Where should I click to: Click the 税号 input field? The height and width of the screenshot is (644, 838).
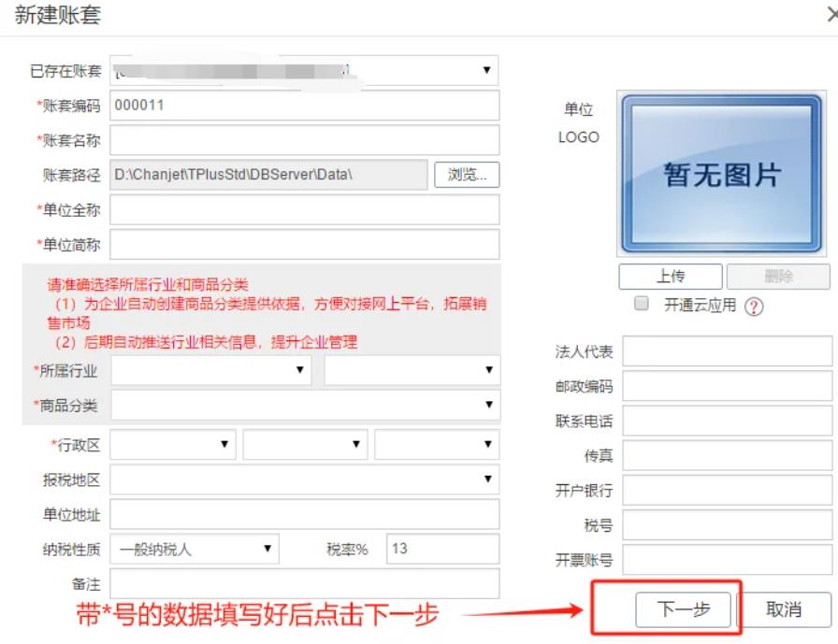click(x=727, y=525)
